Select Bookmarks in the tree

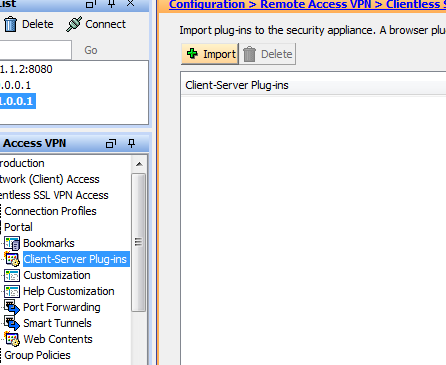(49, 243)
